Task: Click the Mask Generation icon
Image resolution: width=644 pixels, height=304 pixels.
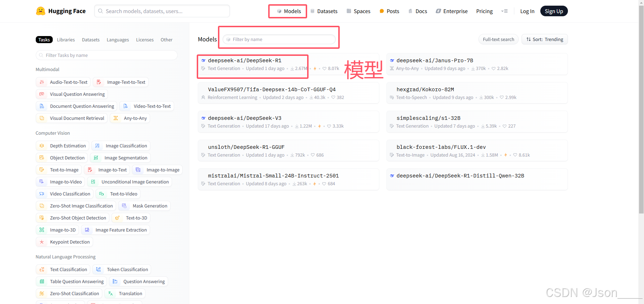Action: point(124,206)
